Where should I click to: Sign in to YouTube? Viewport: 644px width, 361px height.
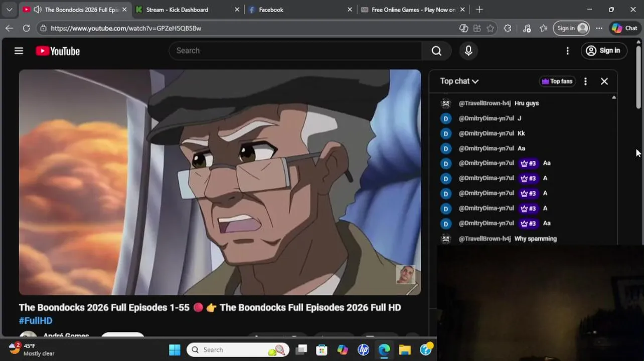pyautogui.click(x=603, y=51)
